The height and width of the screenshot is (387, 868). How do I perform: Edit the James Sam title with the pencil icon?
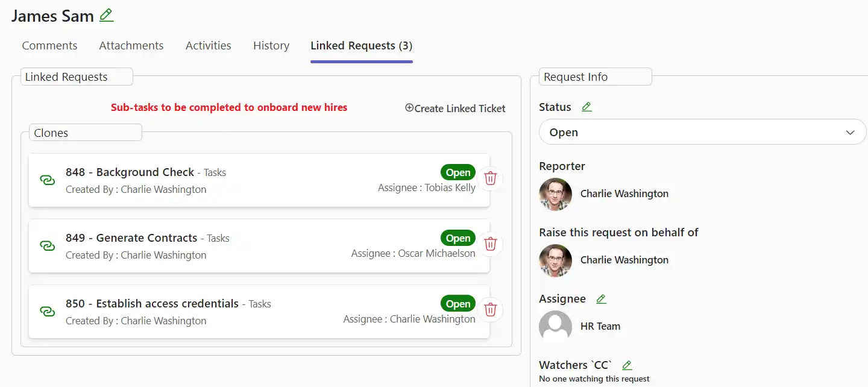pyautogui.click(x=107, y=16)
